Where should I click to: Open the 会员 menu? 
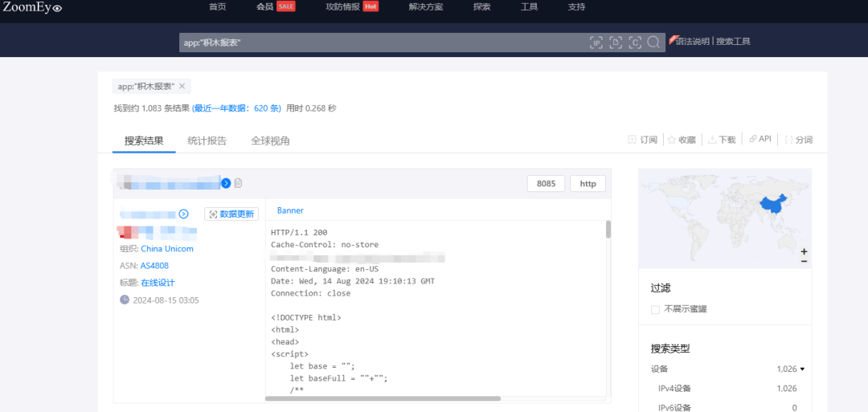pos(264,7)
